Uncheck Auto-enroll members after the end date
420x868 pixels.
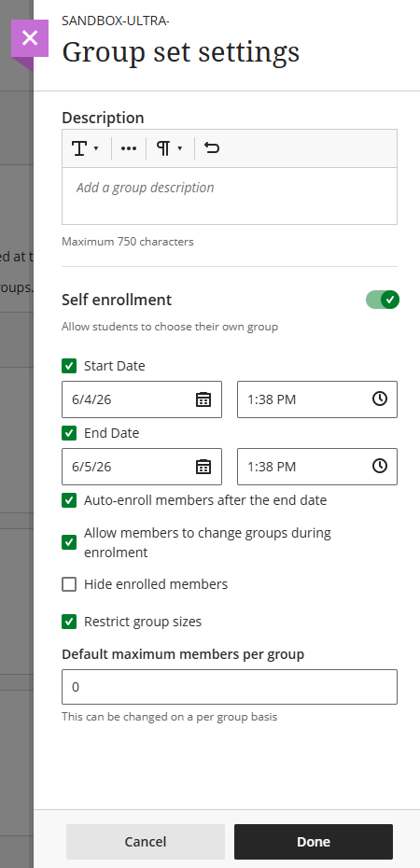(69, 500)
